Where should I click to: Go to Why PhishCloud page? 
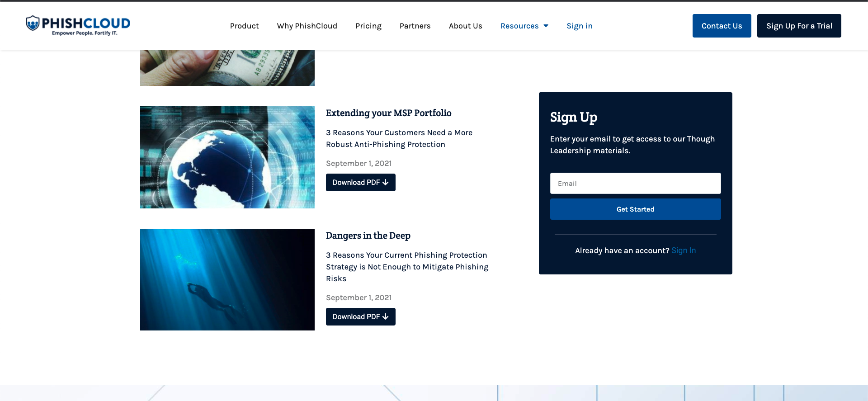pos(307,26)
